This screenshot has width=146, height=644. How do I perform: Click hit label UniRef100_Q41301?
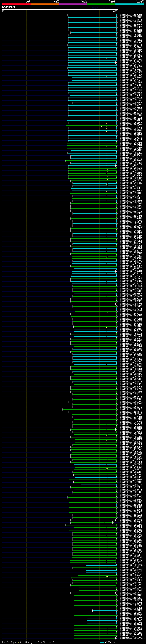(131, 60)
